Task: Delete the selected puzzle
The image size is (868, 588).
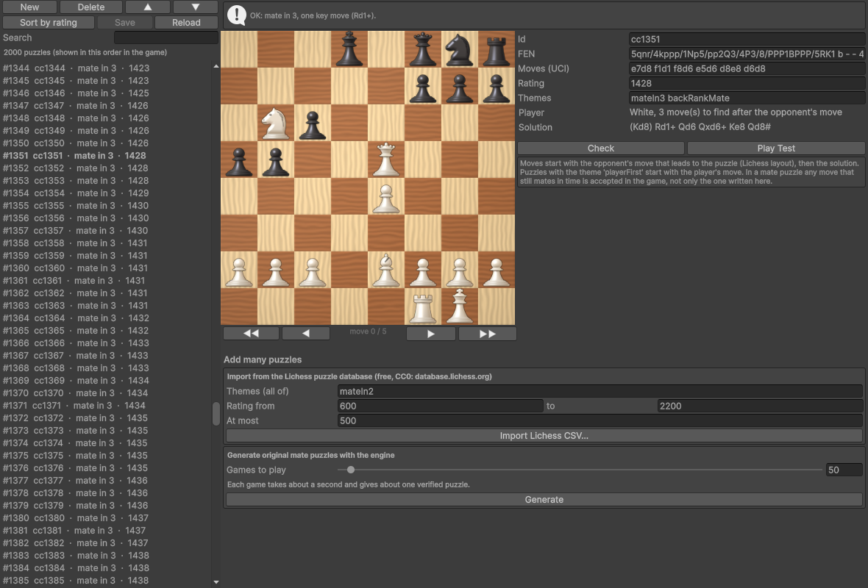Action: (90, 7)
